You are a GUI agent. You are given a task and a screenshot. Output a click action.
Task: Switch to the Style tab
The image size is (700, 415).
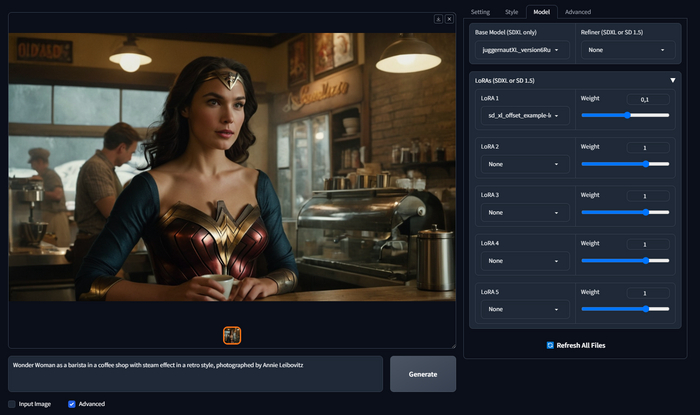pos(512,12)
